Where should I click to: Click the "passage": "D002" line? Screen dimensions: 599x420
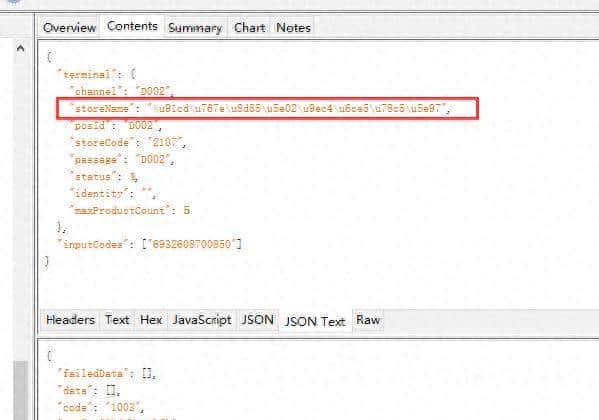point(122,160)
